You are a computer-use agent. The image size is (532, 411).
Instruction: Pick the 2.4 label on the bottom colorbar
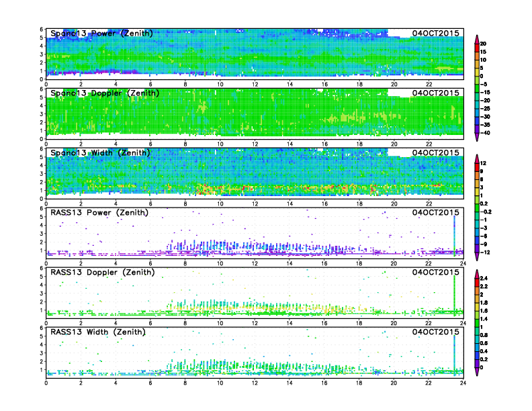pos(485,277)
